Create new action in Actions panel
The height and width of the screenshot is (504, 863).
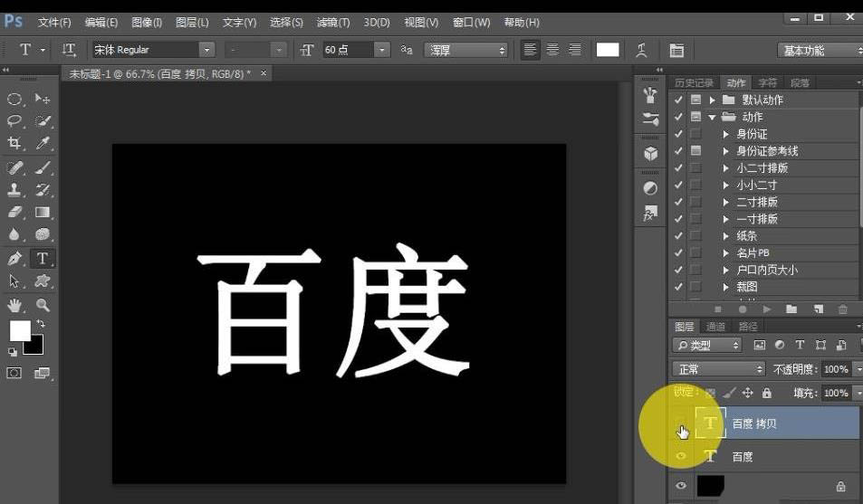[x=818, y=309]
